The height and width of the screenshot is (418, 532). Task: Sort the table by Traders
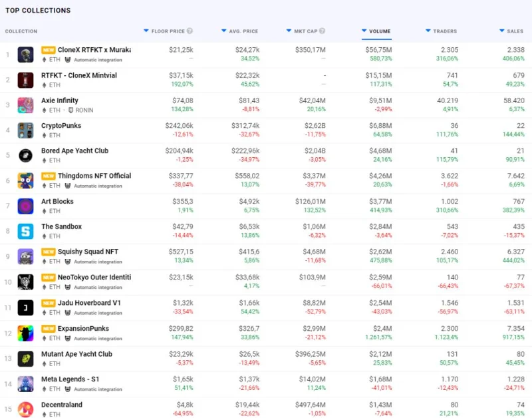click(x=441, y=31)
